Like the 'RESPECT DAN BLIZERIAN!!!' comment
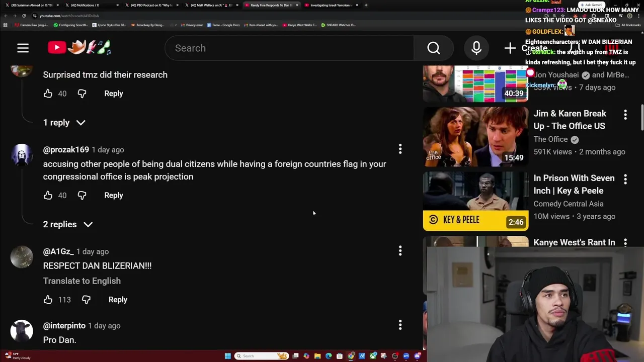The image size is (644, 362). point(48,300)
